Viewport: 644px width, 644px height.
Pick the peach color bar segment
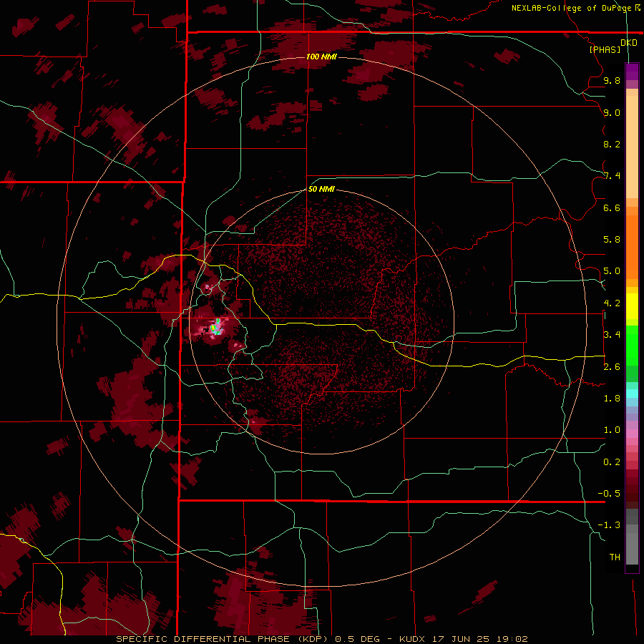[x=632, y=148]
